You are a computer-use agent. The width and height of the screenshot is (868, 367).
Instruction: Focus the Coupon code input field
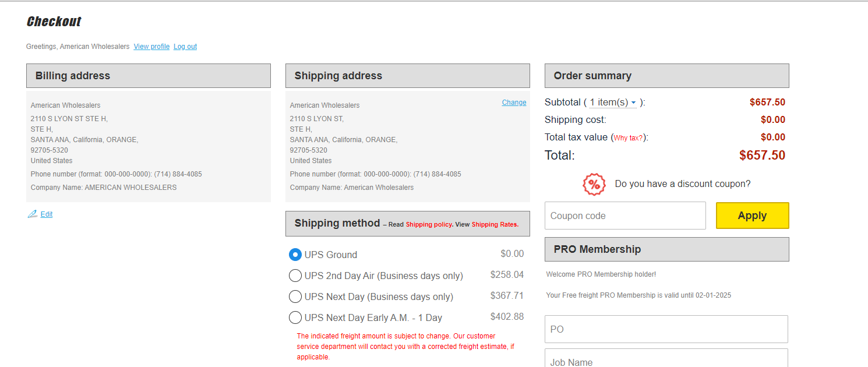coord(625,216)
